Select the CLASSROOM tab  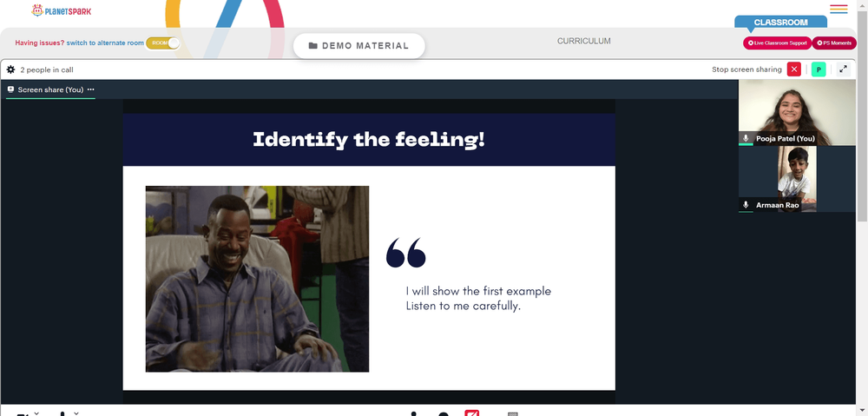pyautogui.click(x=780, y=23)
